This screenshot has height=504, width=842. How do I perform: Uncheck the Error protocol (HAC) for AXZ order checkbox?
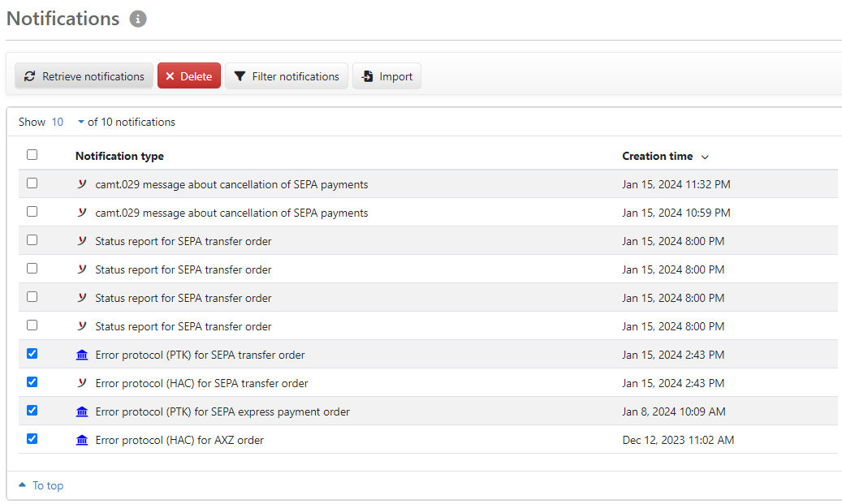[32, 439]
